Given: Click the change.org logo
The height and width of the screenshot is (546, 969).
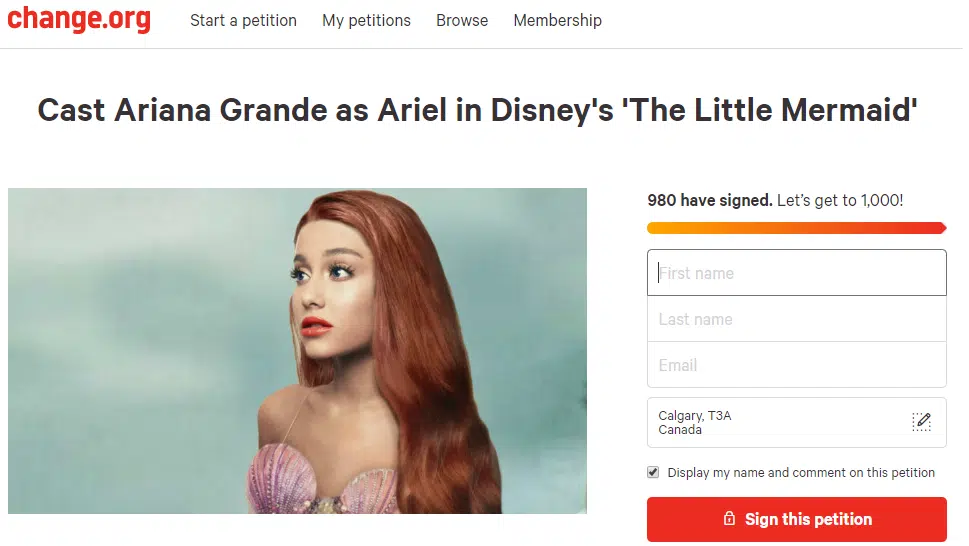Looking at the screenshot, I should click(79, 20).
